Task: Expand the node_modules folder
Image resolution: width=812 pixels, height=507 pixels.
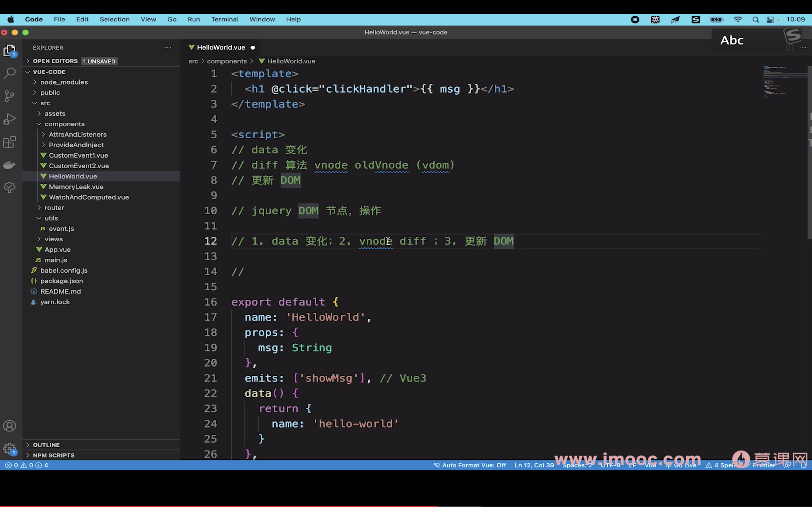Action: [x=64, y=82]
